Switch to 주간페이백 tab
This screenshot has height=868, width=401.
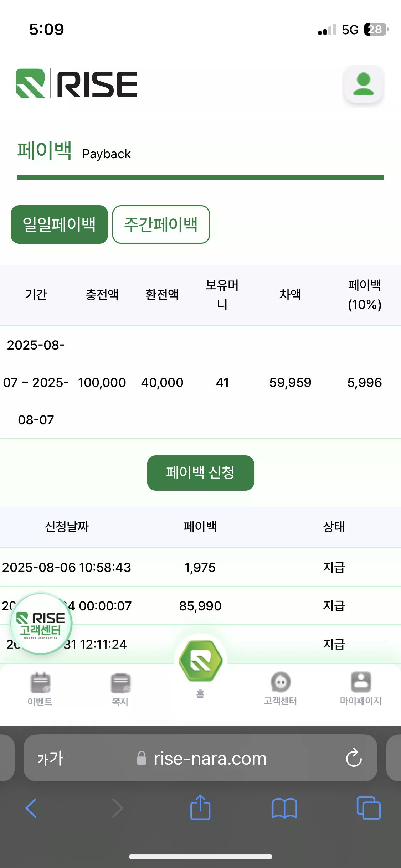click(161, 224)
